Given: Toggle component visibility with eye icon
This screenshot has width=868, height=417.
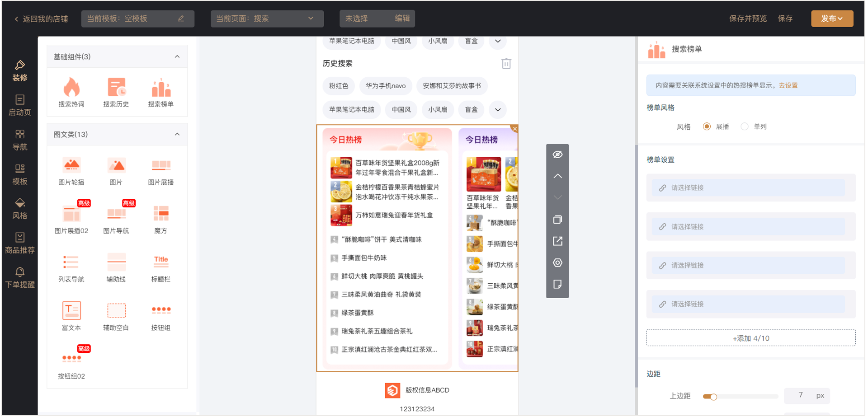Looking at the screenshot, I should (557, 155).
